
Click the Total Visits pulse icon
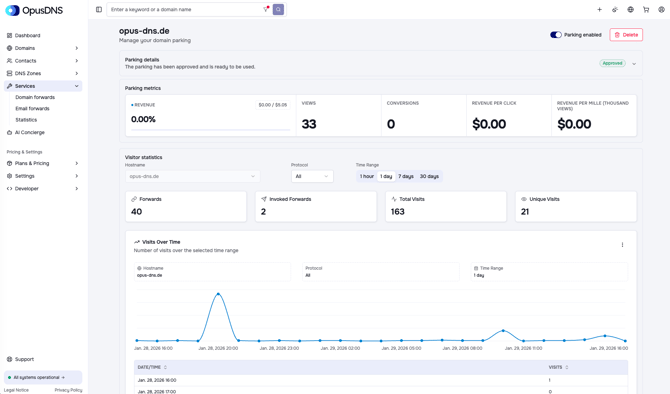[x=394, y=199]
